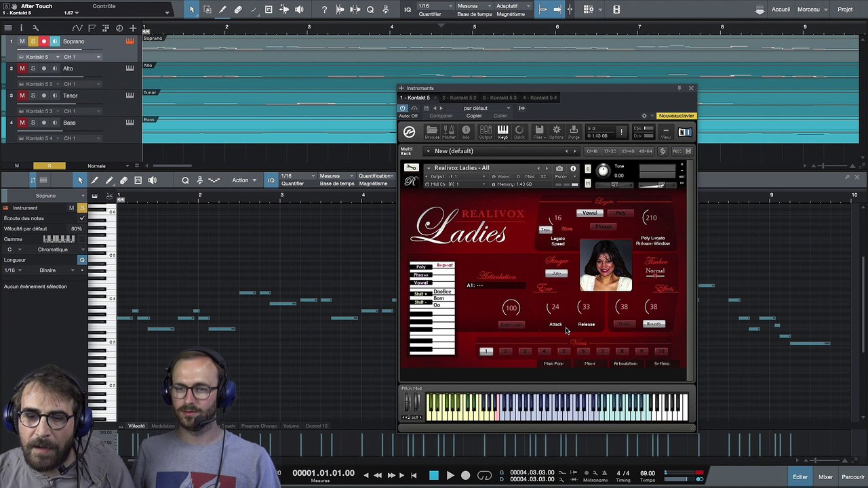This screenshot has width=868, height=488.
Task: Mute the Alto track
Action: 22,68
